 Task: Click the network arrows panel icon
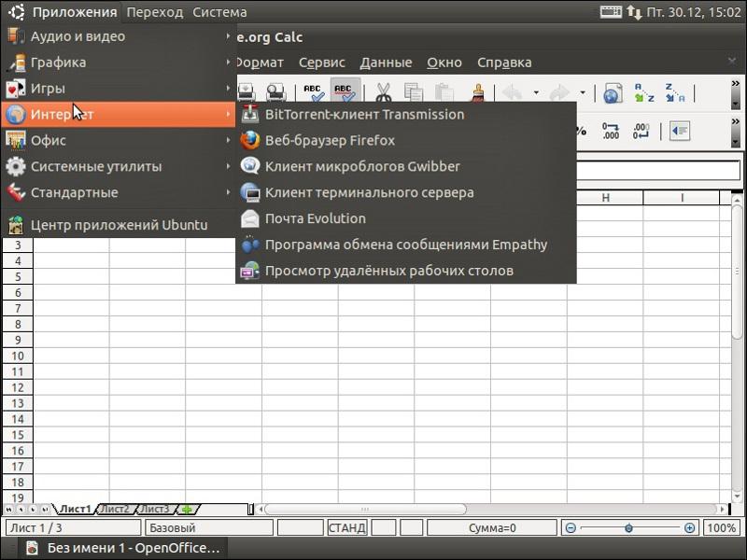634,12
